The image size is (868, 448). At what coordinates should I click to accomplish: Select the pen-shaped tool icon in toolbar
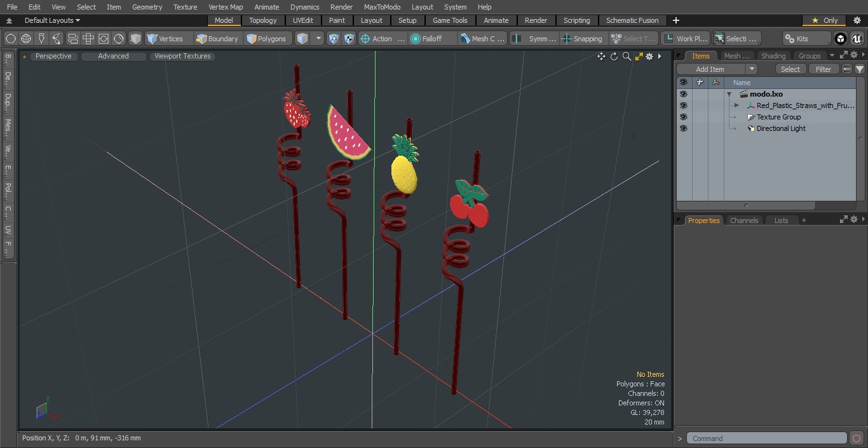point(41,39)
